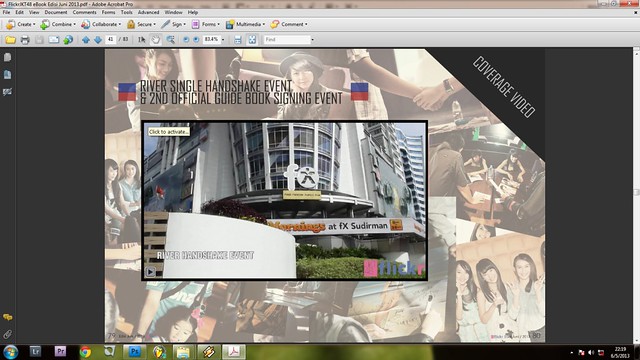Open the file using the folder icon

(10, 40)
